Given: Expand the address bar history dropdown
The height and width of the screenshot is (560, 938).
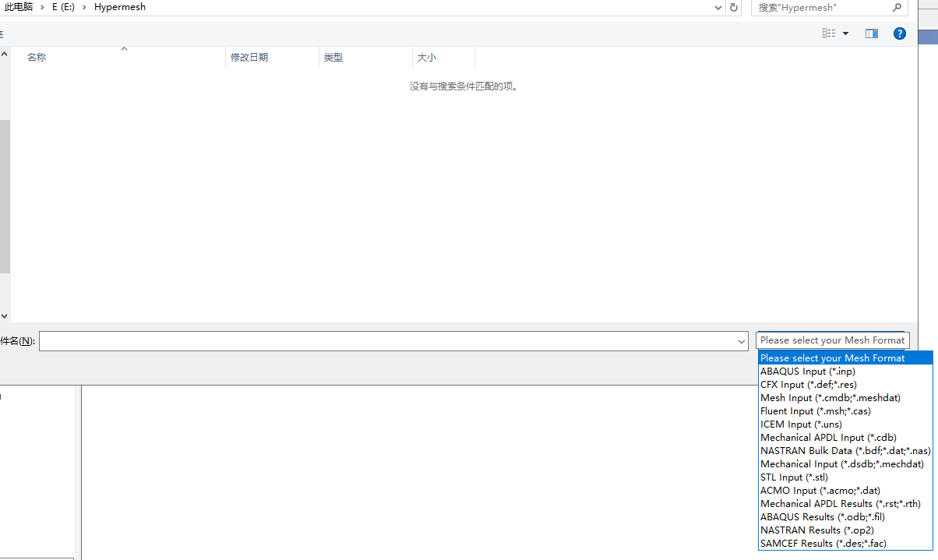Looking at the screenshot, I should [718, 7].
